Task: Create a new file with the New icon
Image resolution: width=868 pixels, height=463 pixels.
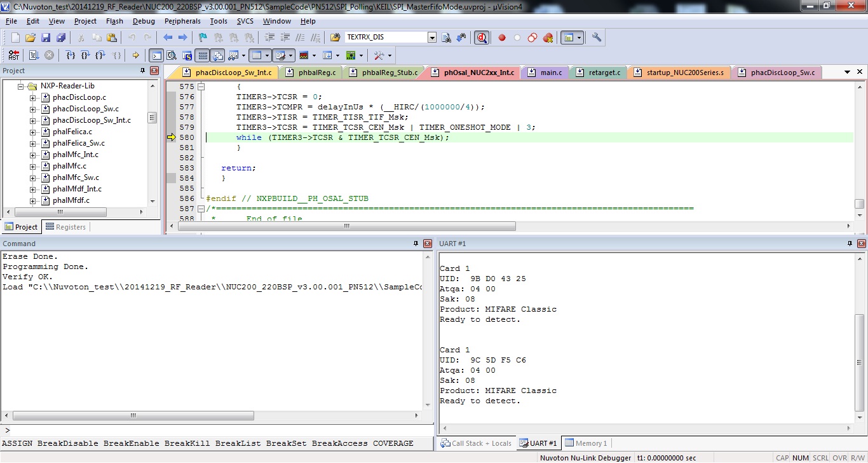Action: (x=15, y=38)
